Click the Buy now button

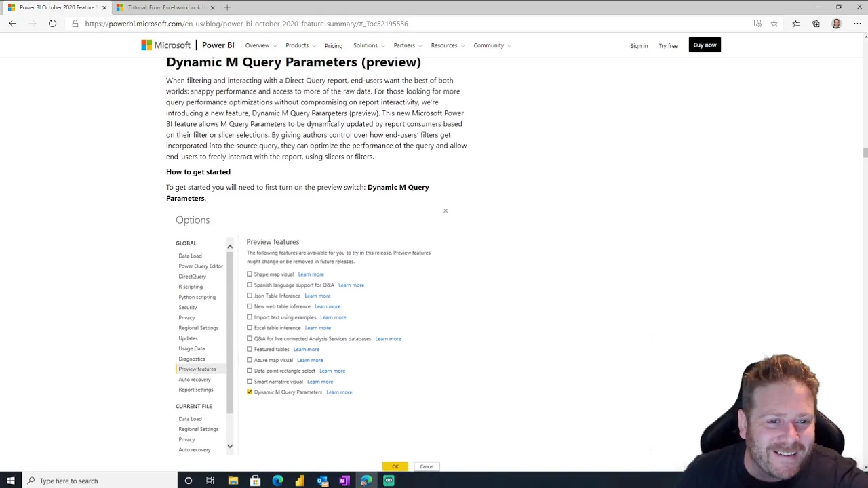(705, 45)
